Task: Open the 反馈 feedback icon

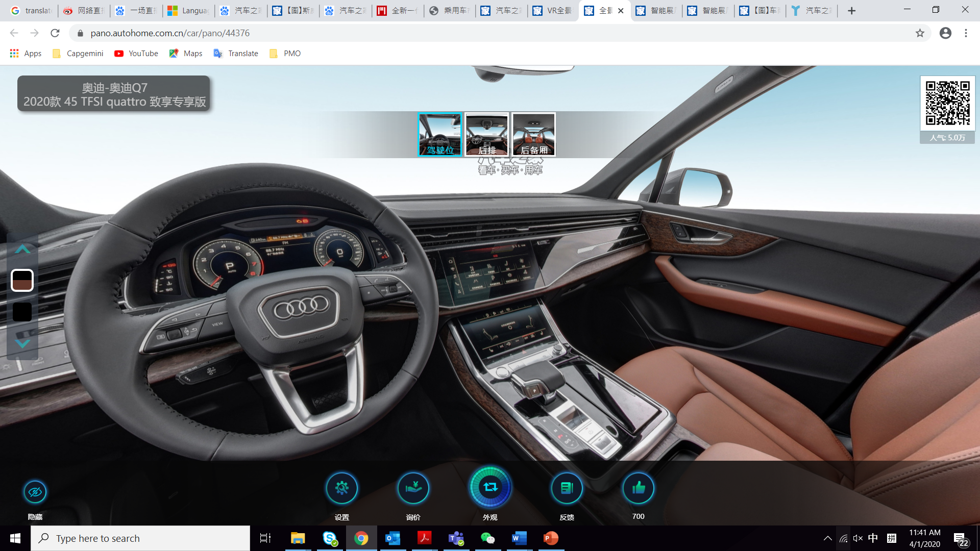Action: tap(567, 488)
